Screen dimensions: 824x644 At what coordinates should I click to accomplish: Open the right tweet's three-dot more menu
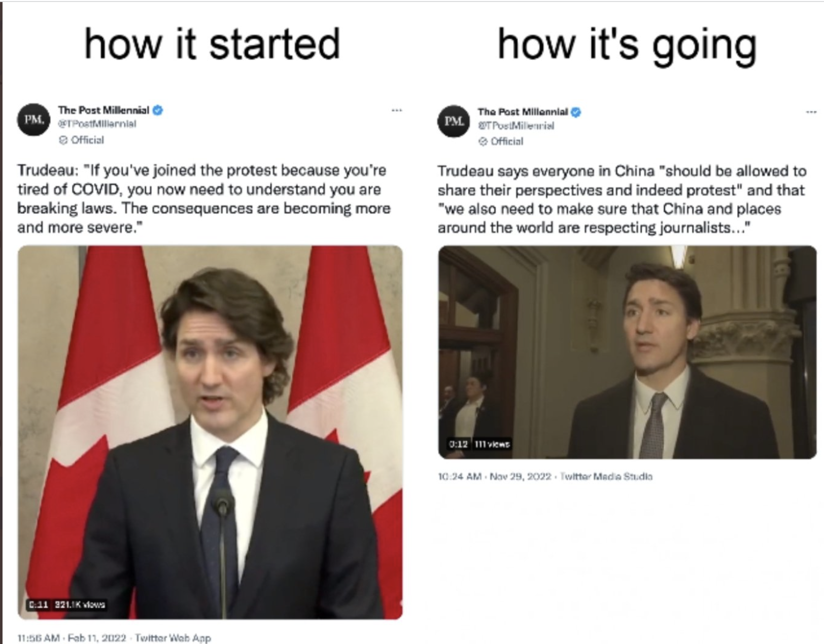pyautogui.click(x=811, y=112)
